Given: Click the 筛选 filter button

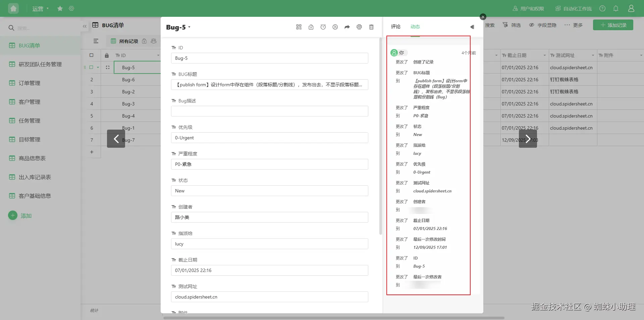Looking at the screenshot, I should [512, 25].
